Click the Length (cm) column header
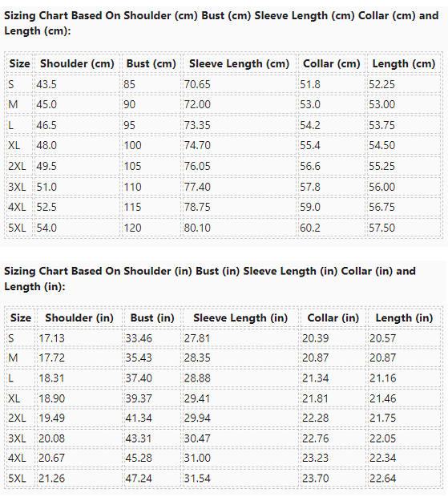 tap(404, 63)
